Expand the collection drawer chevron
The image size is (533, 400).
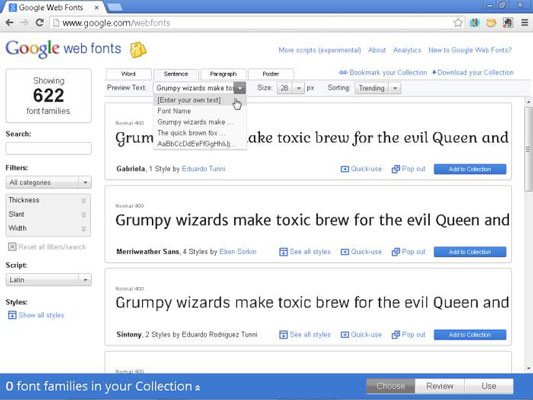pyautogui.click(x=197, y=387)
